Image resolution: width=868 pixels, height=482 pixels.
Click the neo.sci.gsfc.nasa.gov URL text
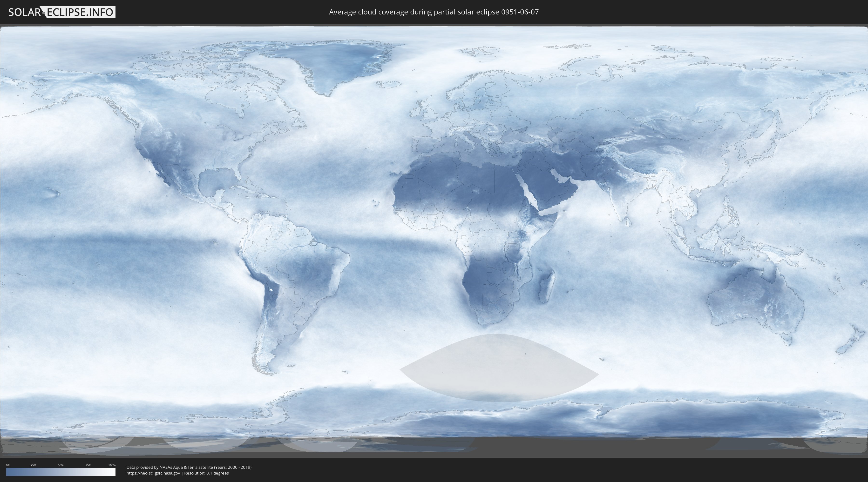153,473
